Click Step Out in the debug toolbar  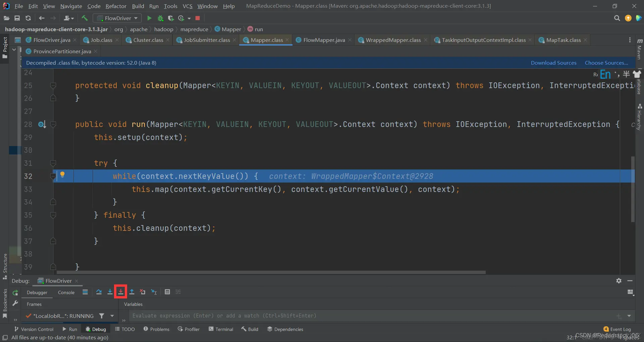click(132, 292)
